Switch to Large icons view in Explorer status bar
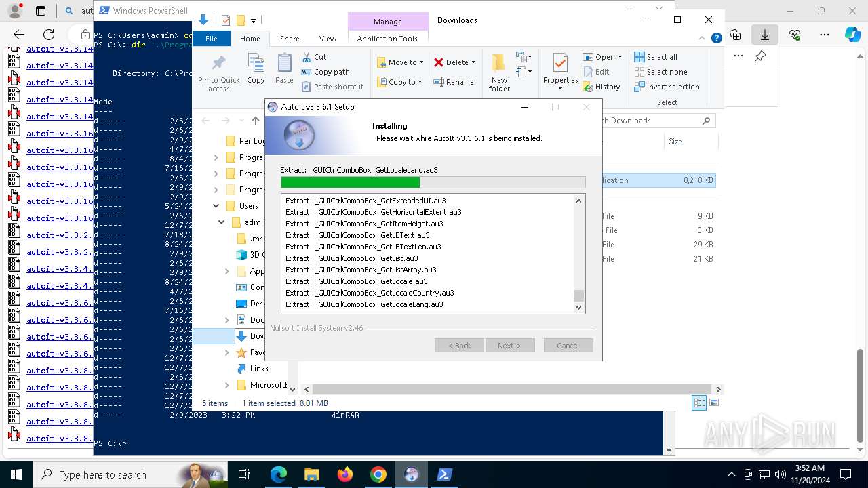 click(x=713, y=403)
